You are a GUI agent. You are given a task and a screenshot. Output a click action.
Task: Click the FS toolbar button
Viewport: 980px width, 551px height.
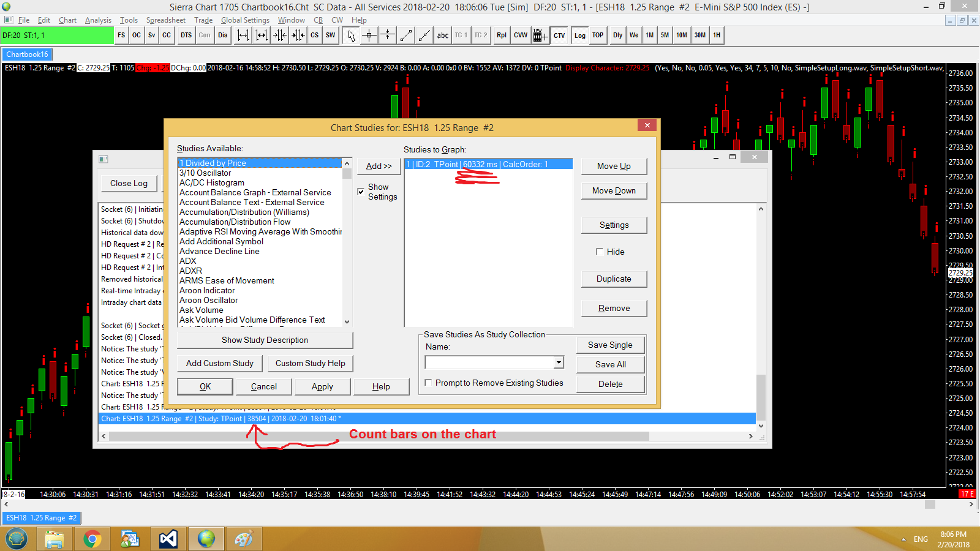coord(121,36)
